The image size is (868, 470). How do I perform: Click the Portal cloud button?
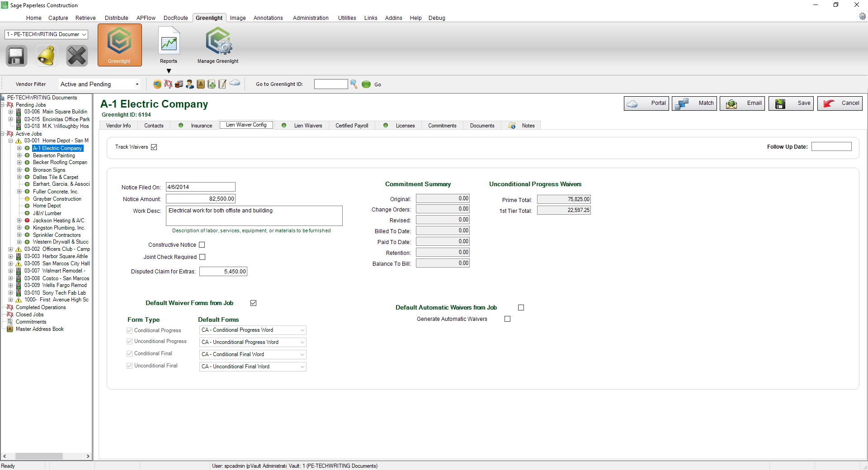point(646,103)
